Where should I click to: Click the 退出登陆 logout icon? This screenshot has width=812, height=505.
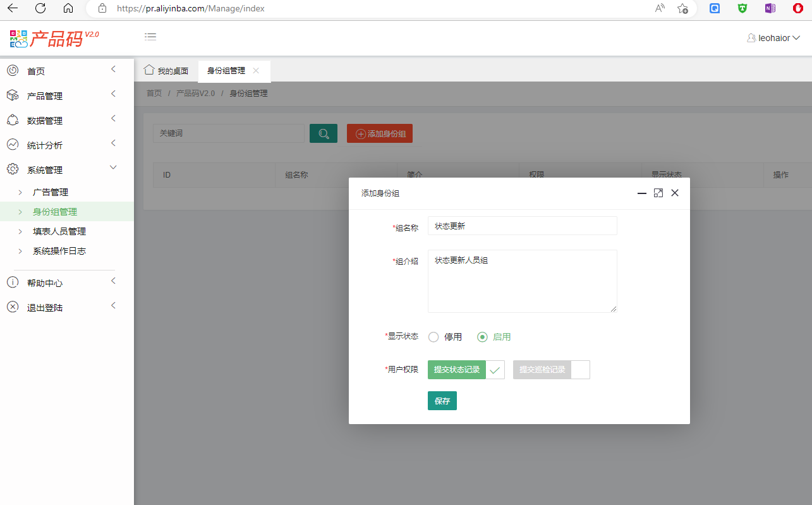(13, 307)
